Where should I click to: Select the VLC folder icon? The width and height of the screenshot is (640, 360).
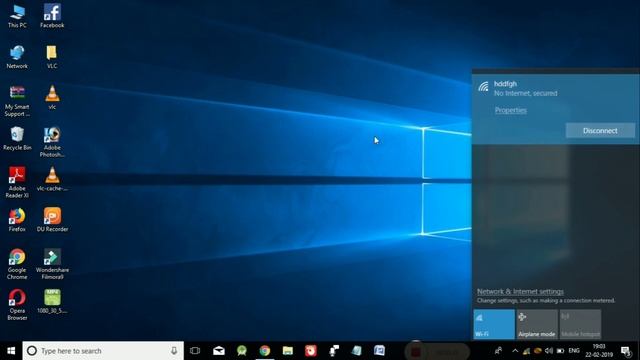(x=52, y=57)
